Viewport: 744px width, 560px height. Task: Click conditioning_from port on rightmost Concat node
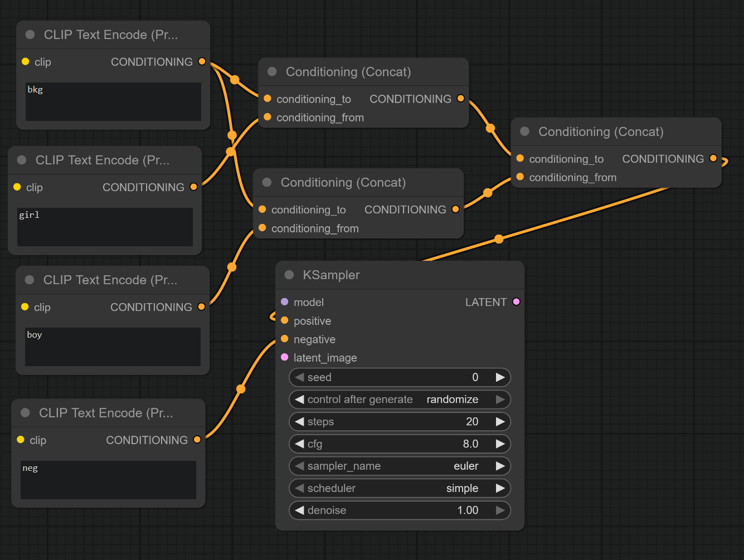click(x=519, y=177)
